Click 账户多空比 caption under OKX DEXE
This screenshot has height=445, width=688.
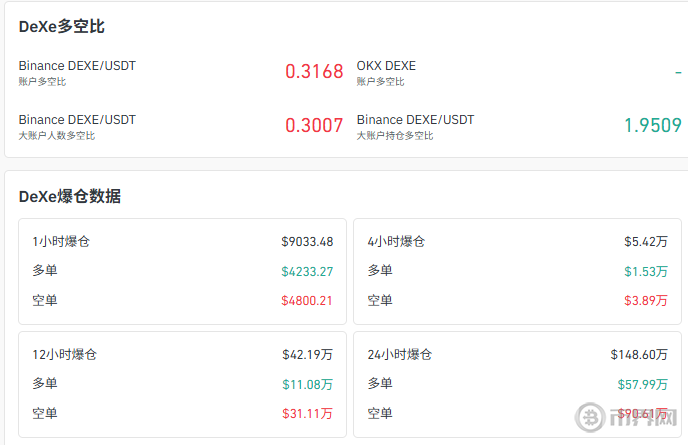coord(380,82)
